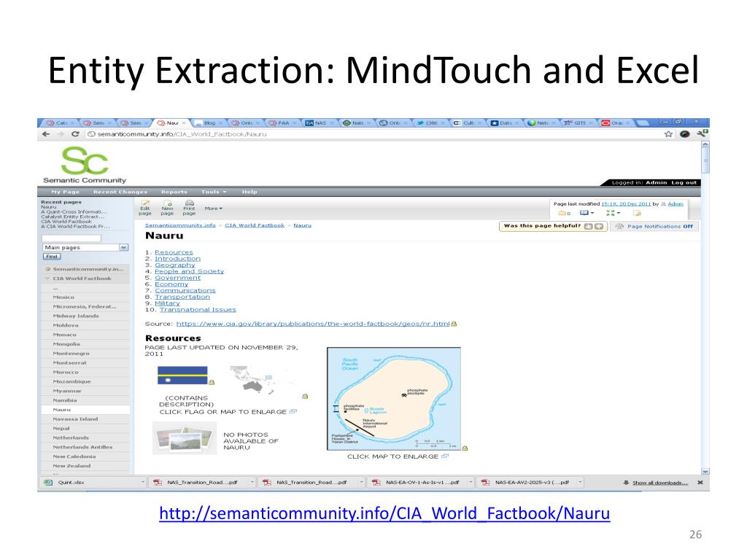This screenshot has width=747, height=560.
Task: Open Reports in the navigation bar
Action: point(174,192)
